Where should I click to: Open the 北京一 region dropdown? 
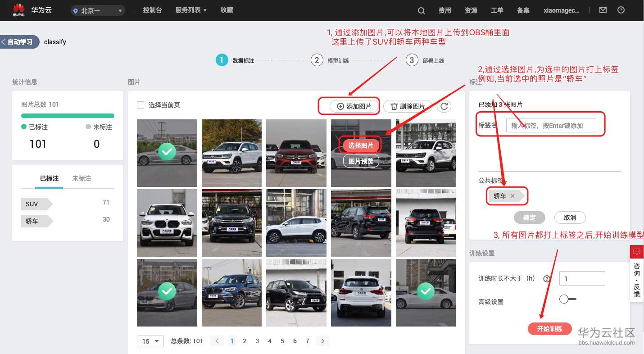tap(97, 11)
